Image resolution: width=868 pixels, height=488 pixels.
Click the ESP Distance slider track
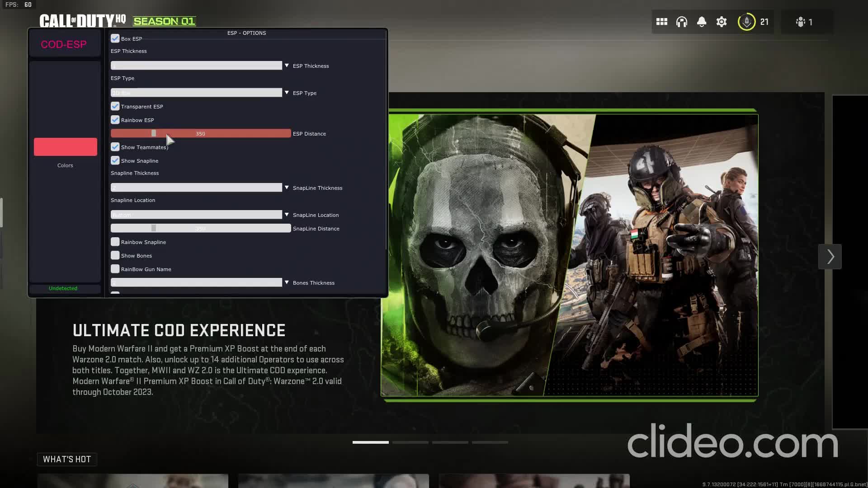point(201,133)
